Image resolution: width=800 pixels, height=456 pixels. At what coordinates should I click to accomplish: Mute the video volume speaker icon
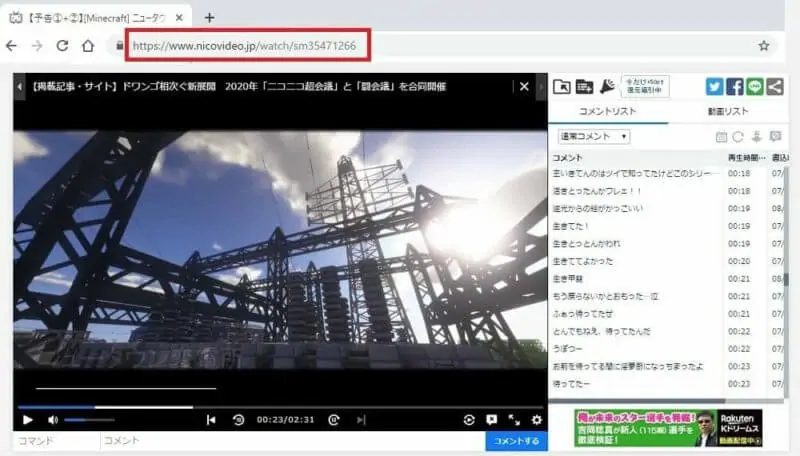53,420
